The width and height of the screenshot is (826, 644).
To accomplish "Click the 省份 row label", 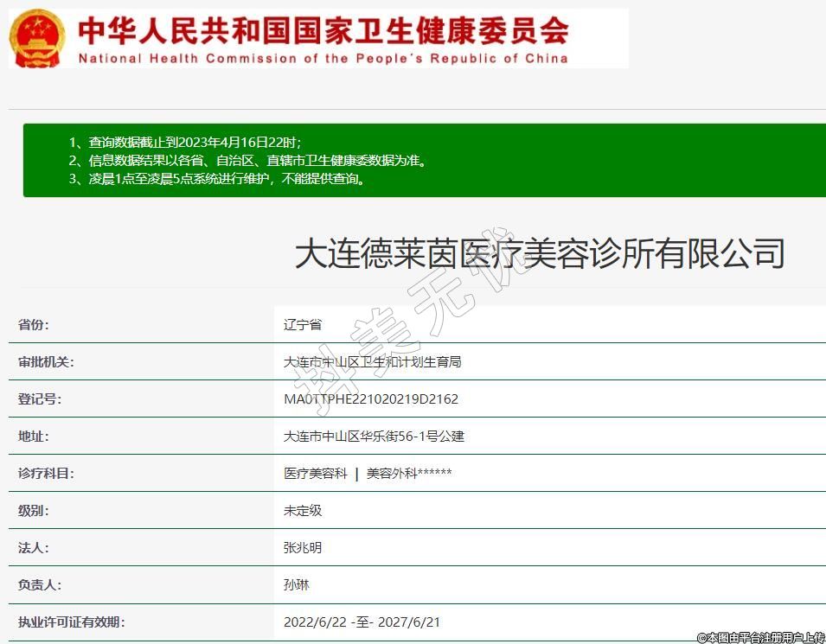I will pos(34,325).
